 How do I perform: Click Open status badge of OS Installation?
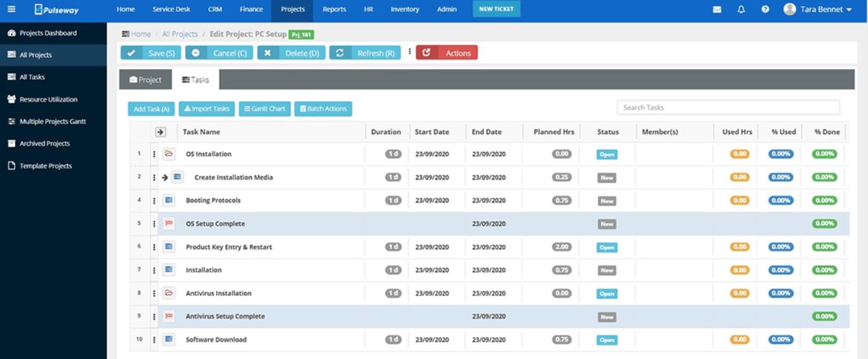pos(607,154)
